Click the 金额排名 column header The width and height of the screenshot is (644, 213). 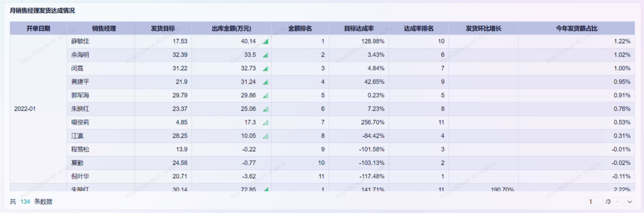(300, 28)
